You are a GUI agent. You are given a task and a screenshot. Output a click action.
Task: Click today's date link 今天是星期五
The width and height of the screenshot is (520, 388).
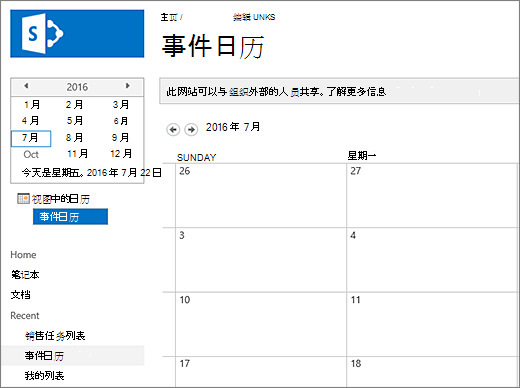point(91,173)
